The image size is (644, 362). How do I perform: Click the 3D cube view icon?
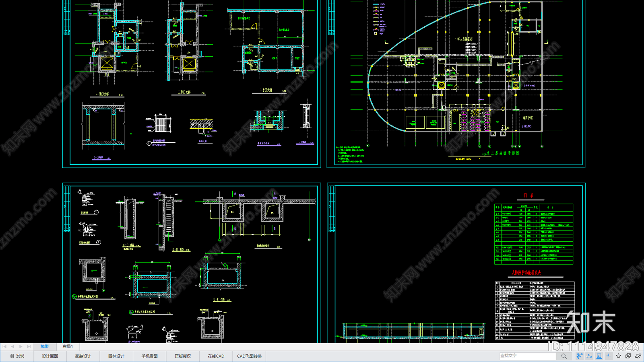tap(628, 356)
